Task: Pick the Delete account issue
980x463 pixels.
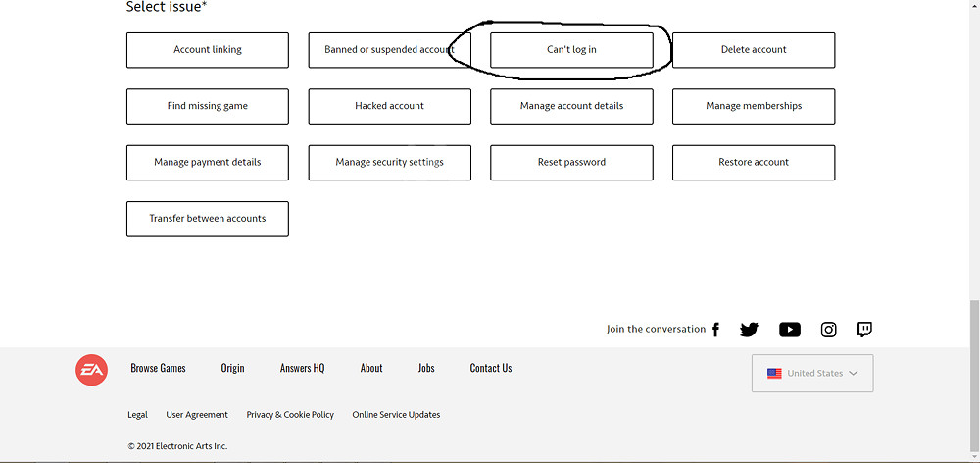Action: tap(754, 50)
